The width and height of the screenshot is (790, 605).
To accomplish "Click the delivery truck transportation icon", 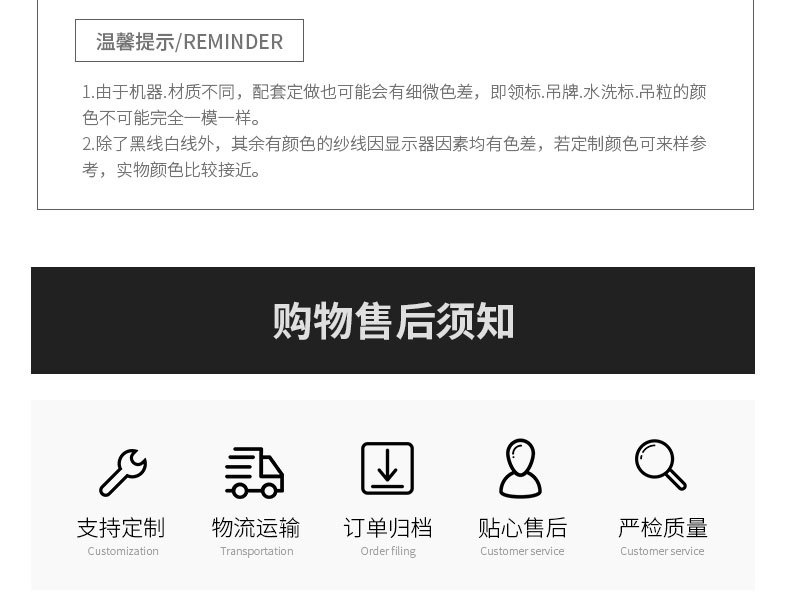I will 254,473.
